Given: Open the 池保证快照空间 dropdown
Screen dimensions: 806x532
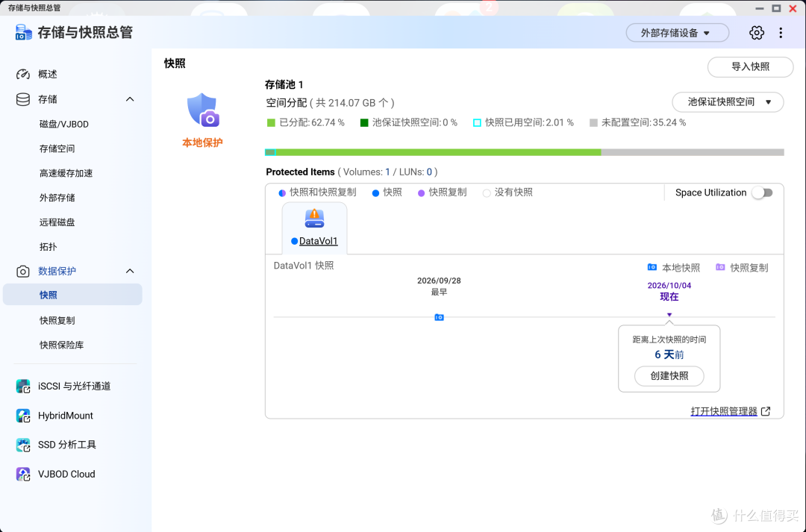Looking at the screenshot, I should [728, 101].
